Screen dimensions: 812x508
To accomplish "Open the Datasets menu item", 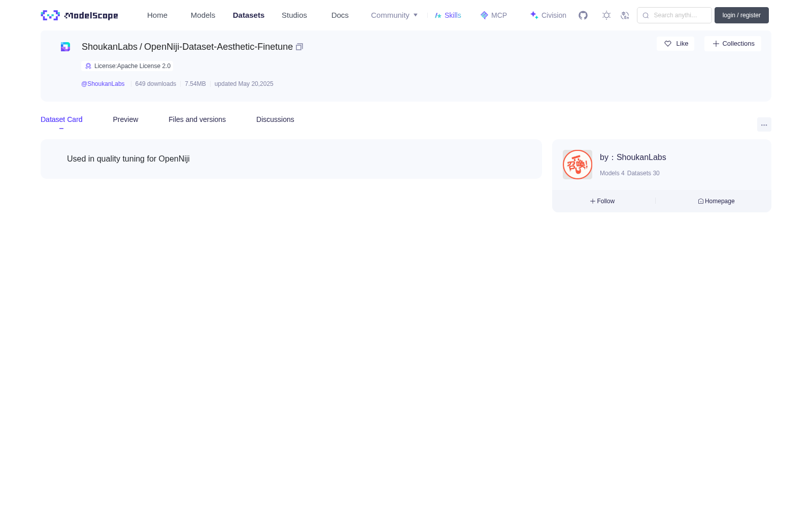I will [x=249, y=15].
